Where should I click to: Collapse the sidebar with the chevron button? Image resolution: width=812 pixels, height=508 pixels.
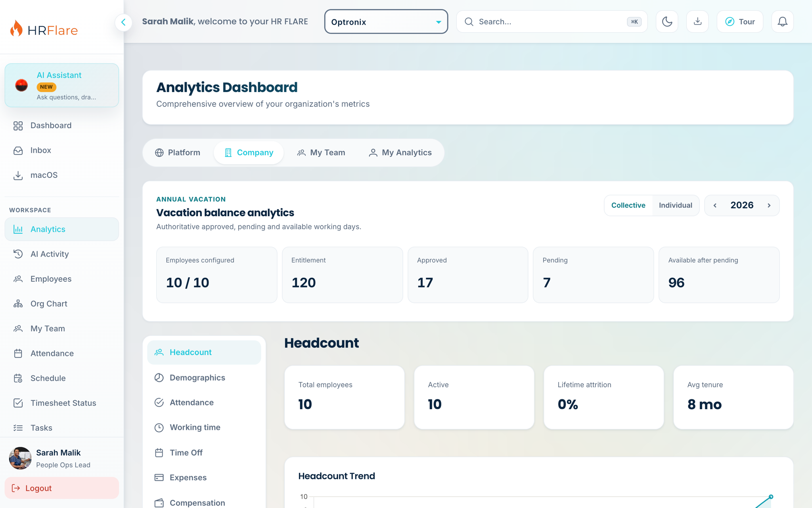(123, 22)
